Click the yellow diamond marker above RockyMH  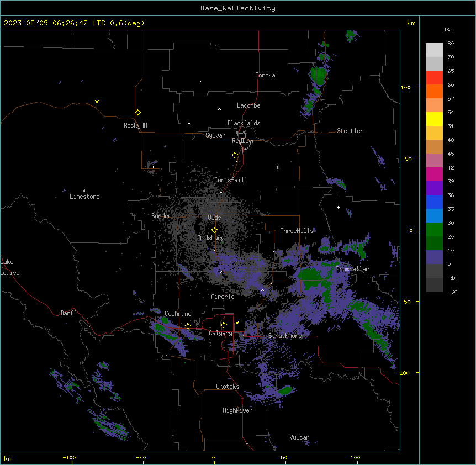137,113
